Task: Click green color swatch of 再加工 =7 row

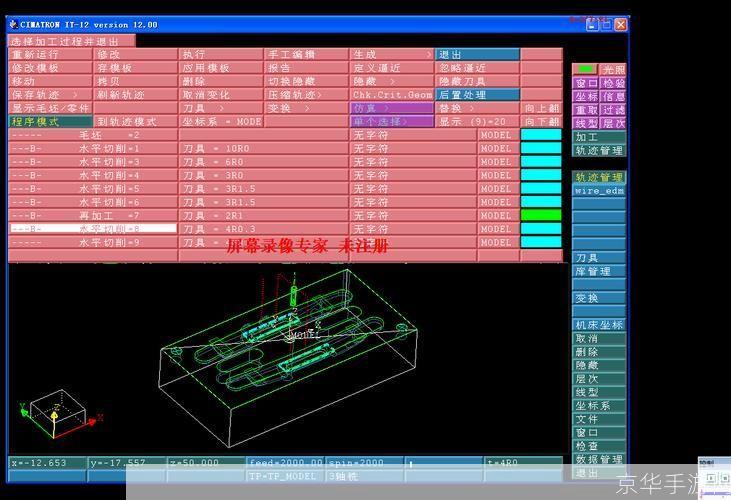Action: [x=541, y=215]
